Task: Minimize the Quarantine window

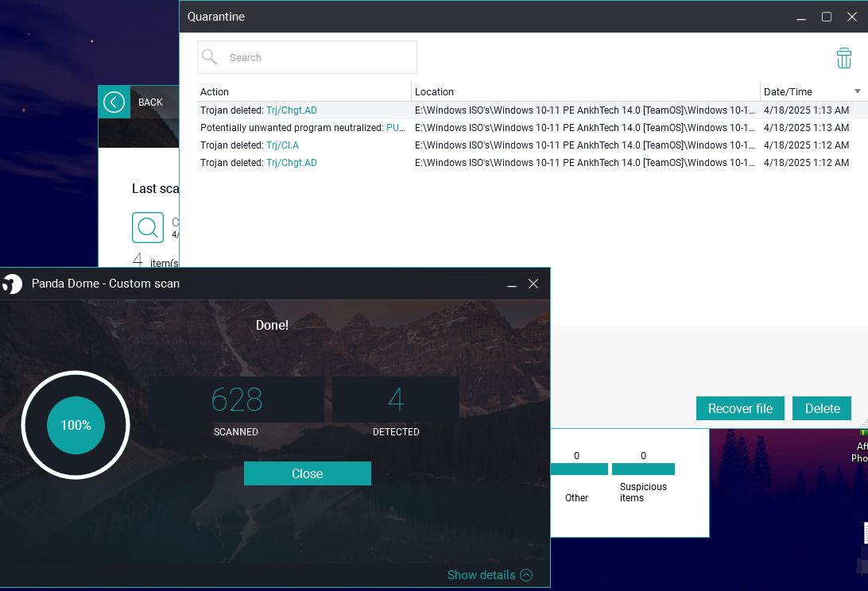Action: (x=801, y=17)
